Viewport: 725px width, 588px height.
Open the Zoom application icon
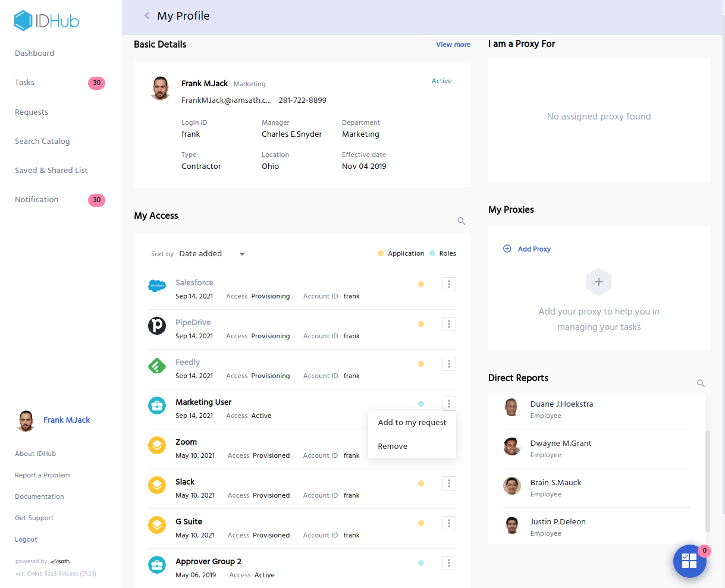(157, 445)
